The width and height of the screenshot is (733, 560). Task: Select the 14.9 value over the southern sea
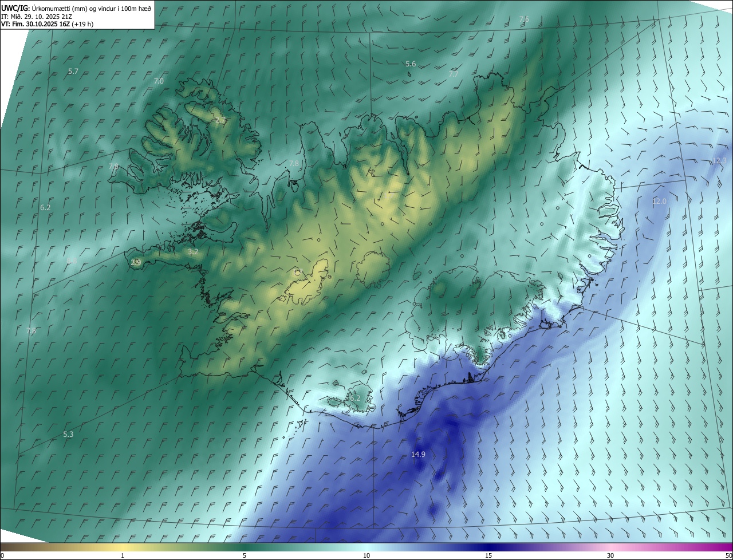418,454
